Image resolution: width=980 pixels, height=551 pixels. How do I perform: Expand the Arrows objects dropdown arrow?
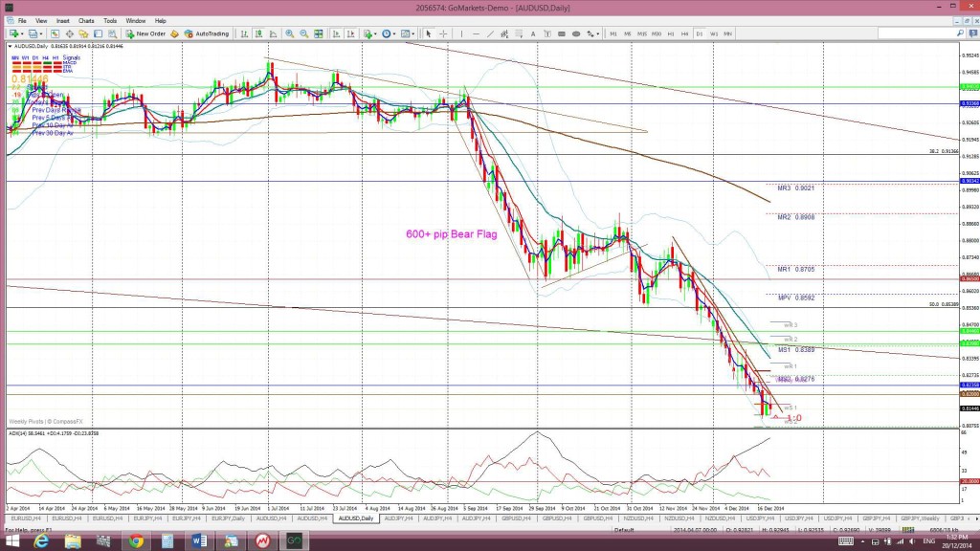tap(597, 33)
